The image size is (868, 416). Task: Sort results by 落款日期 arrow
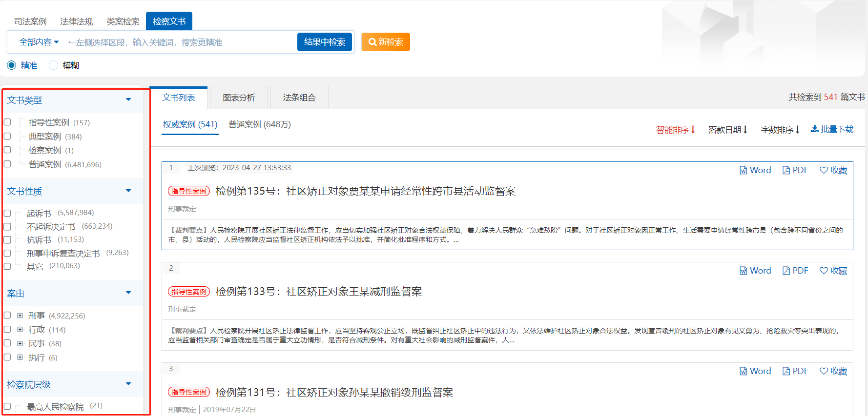coord(745,130)
